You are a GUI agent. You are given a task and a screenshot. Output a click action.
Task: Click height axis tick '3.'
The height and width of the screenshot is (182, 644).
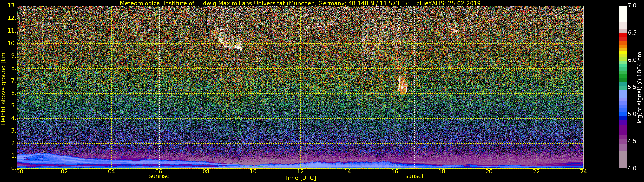click(x=14, y=131)
